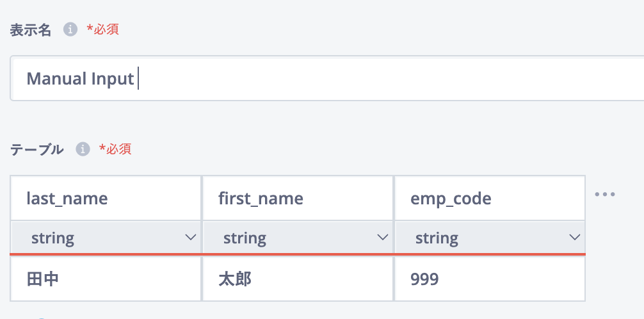Edit the first_name column header cell
The height and width of the screenshot is (319, 644).
298,198
